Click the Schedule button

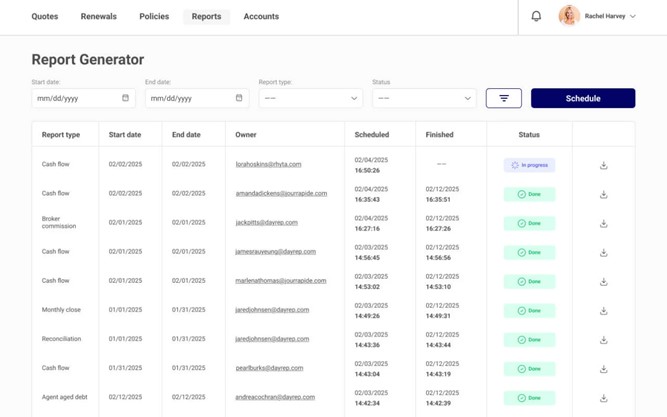(583, 98)
